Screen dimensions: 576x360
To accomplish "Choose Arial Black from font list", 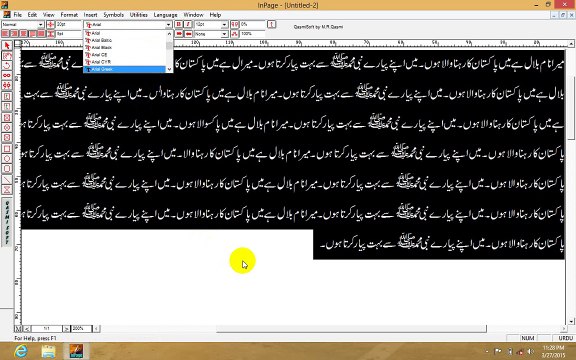I will coord(125,48).
